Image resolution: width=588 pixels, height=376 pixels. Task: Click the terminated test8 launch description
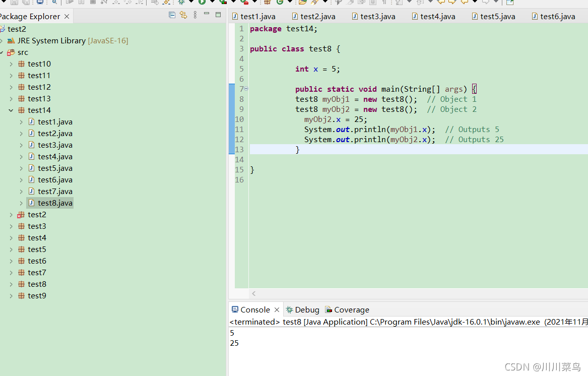coord(408,322)
